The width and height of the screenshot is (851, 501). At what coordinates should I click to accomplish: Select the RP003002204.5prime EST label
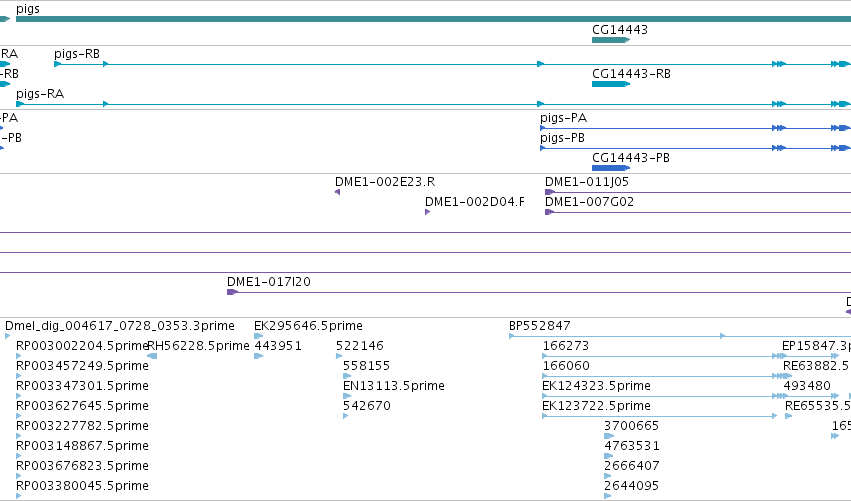pyautogui.click(x=82, y=346)
